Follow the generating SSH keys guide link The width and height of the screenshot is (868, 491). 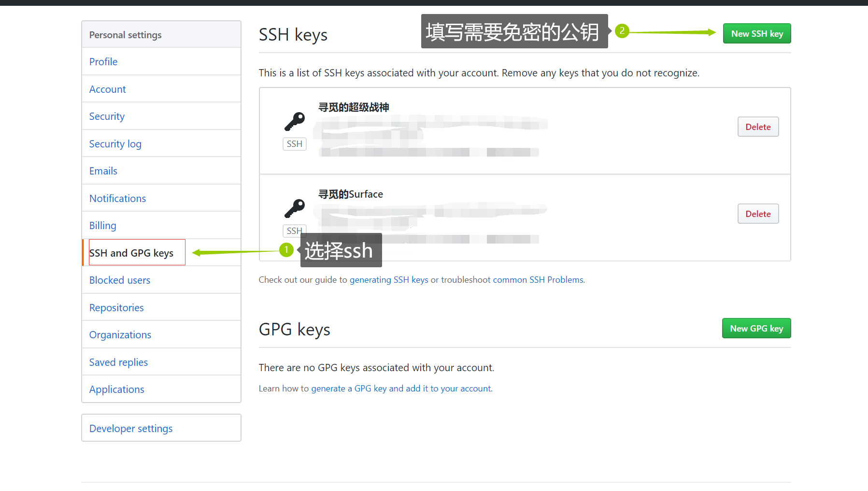389,280
